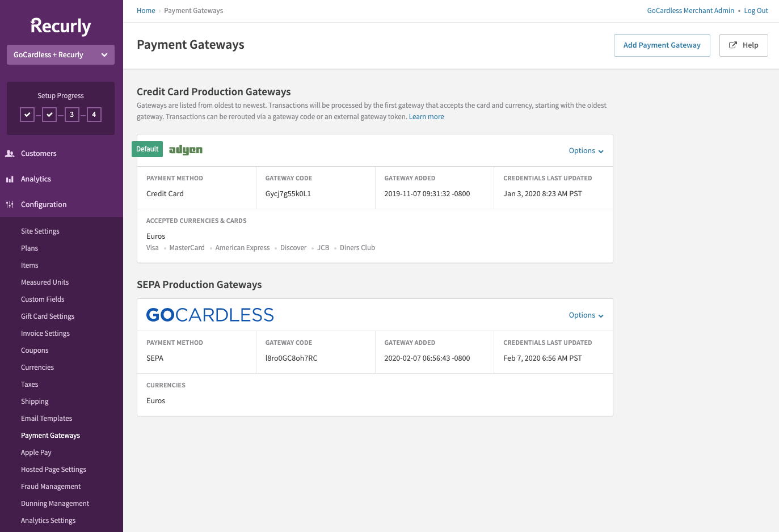The image size is (779, 532).
Task: Click the Credit Card payment method value
Action: coord(165,194)
